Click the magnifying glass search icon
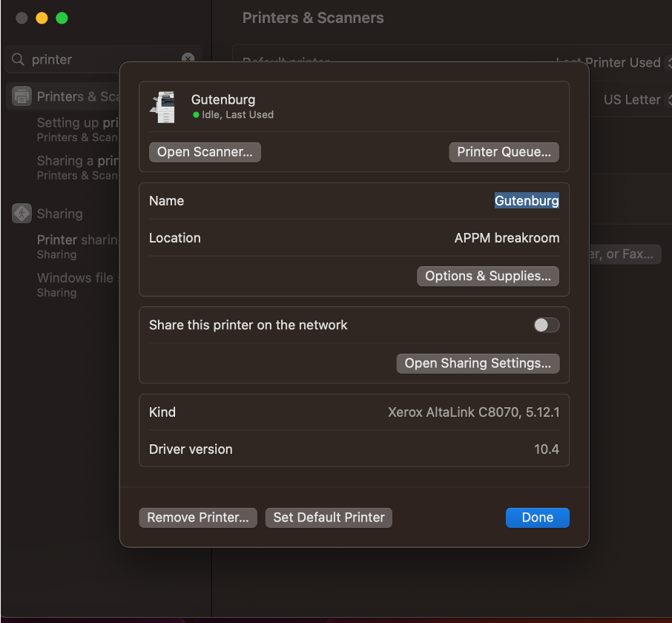This screenshot has height=623, width=672. pos(18,59)
